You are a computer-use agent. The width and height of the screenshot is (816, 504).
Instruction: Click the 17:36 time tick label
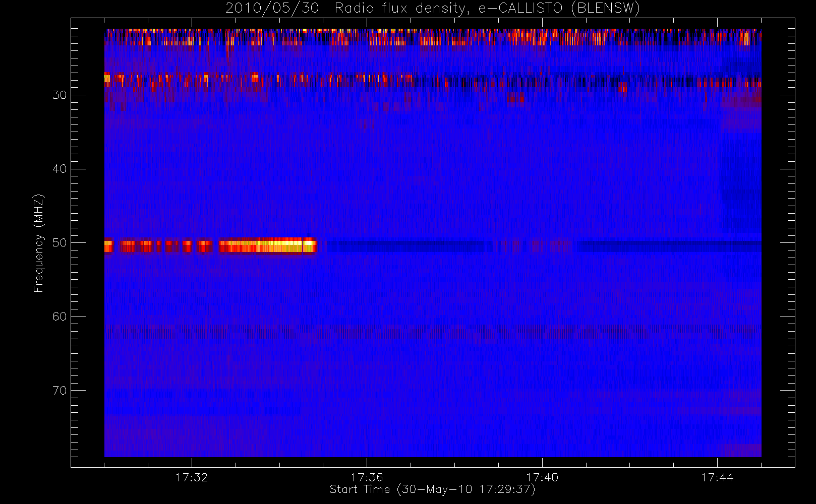(367, 477)
